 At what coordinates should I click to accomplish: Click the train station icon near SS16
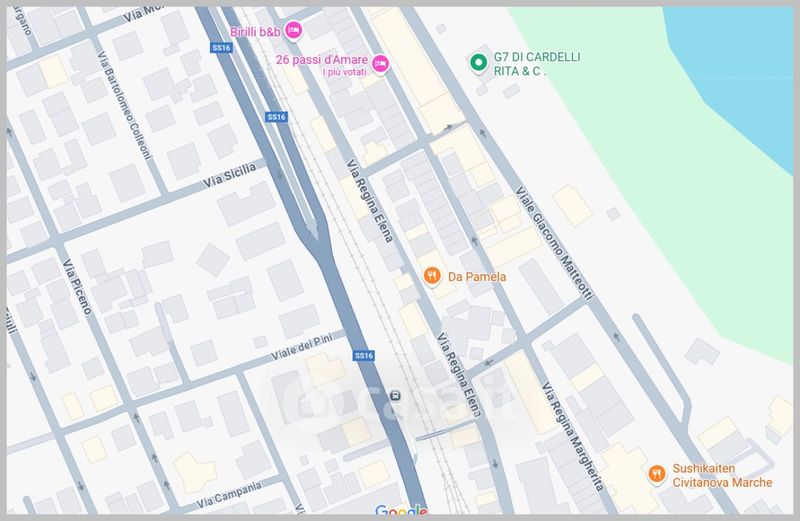(x=395, y=395)
